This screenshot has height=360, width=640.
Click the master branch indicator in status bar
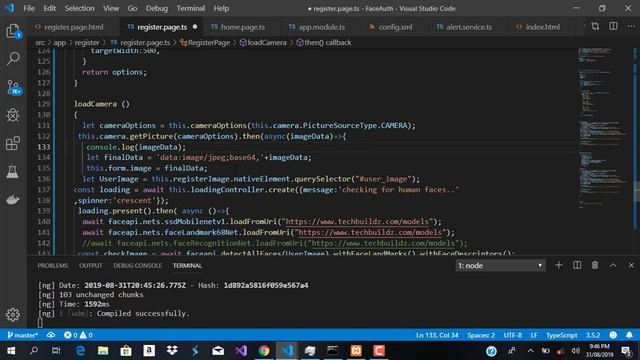[23, 335]
